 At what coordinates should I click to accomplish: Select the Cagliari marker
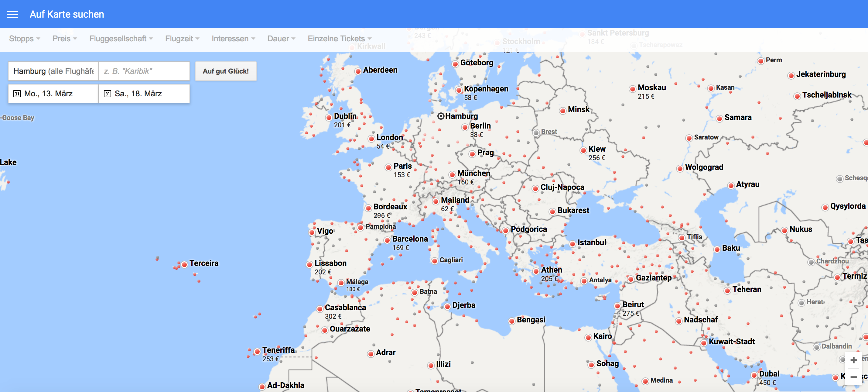(435, 261)
